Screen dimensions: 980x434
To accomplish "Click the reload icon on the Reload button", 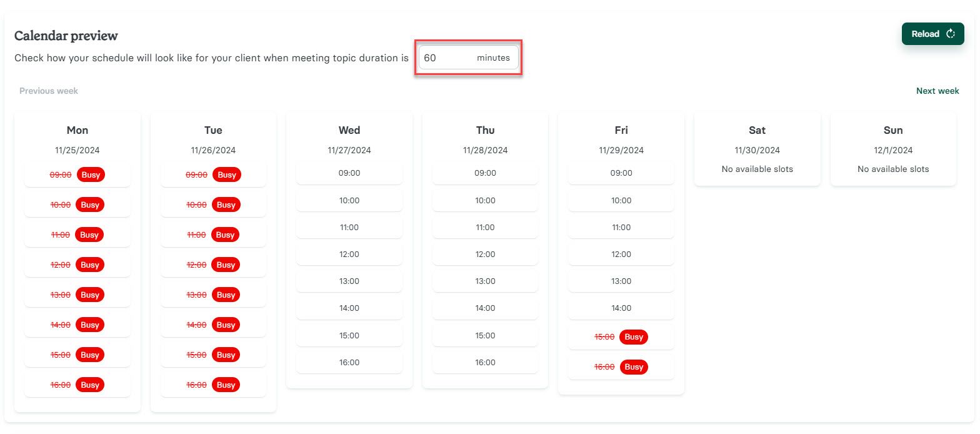I will (951, 34).
